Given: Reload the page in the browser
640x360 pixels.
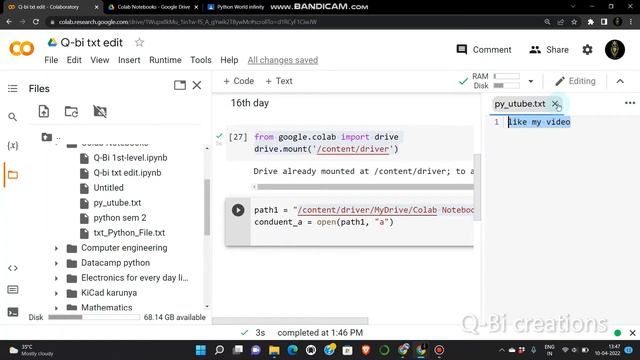Looking at the screenshot, I should (x=36, y=22).
